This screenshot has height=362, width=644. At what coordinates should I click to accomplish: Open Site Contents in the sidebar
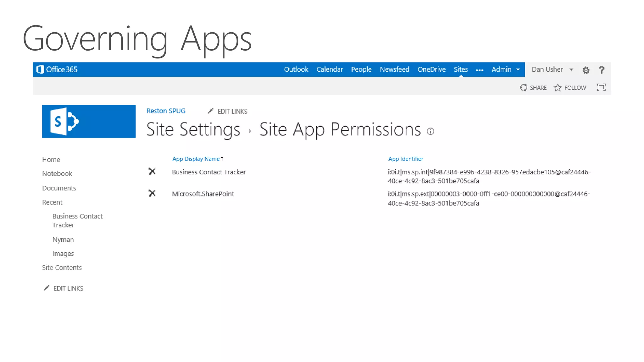coord(62,268)
